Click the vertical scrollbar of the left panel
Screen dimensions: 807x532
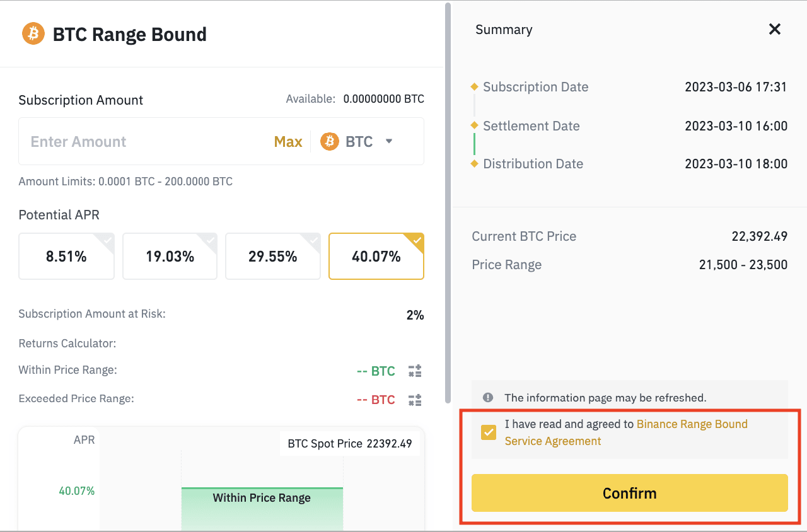(x=448, y=202)
